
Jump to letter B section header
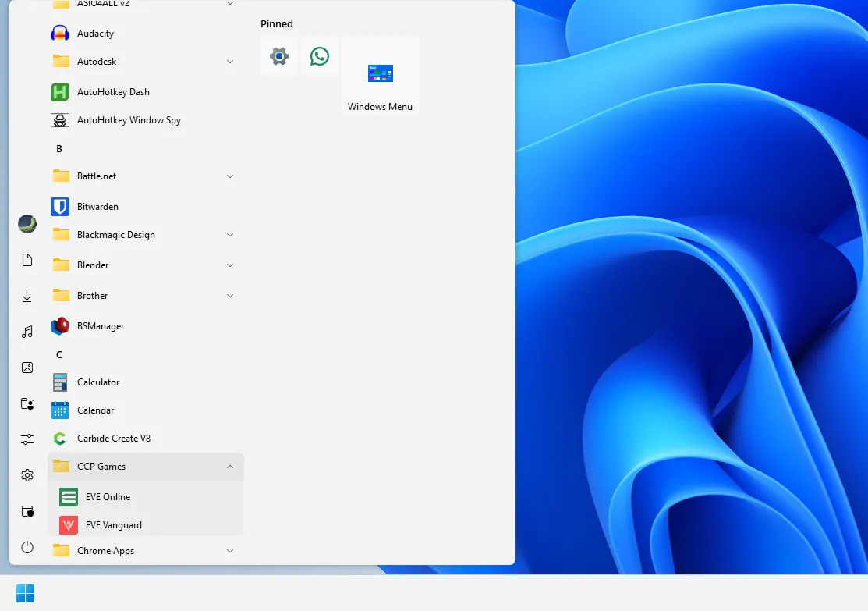(x=59, y=148)
